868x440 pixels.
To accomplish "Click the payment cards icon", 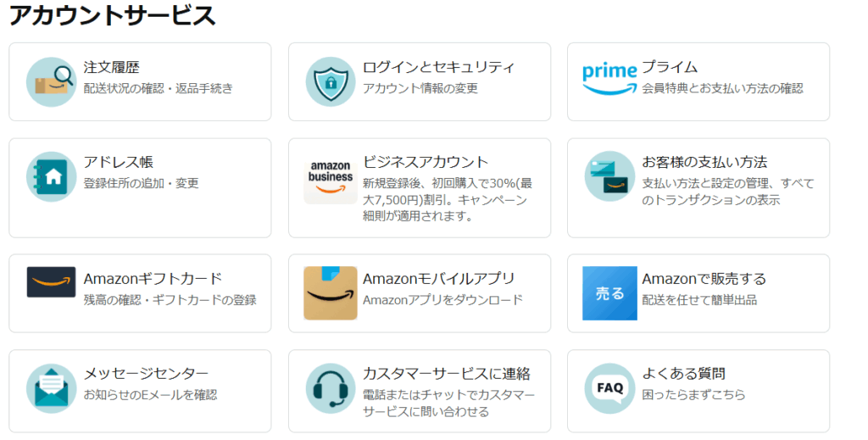I will coord(609,176).
